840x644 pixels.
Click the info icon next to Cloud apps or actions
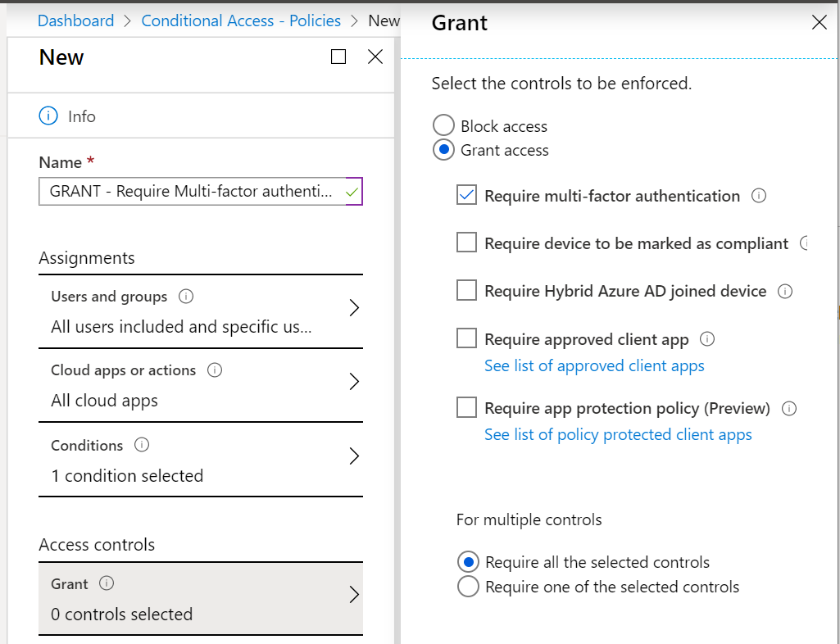tap(215, 370)
